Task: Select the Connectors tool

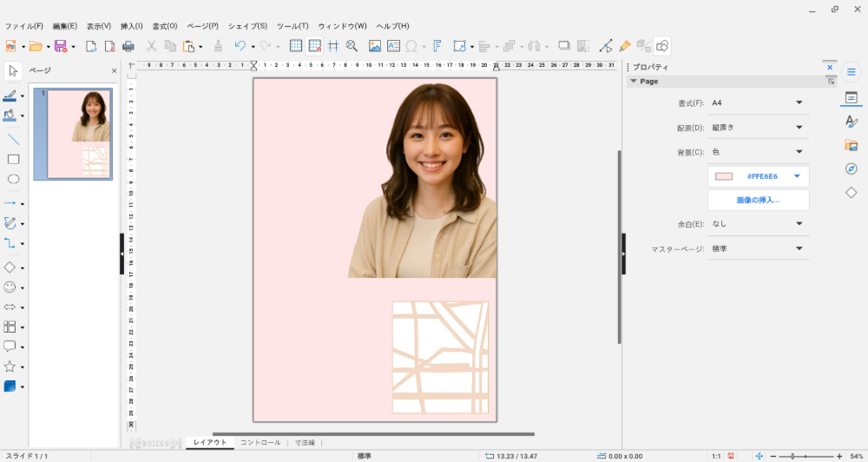Action: (10, 243)
